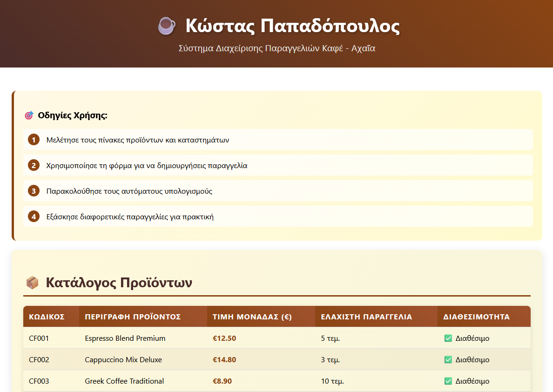This screenshot has height=392, width=553.
Task: Click the Κώστας Παπαδόπουλος page title
Action: point(292,26)
